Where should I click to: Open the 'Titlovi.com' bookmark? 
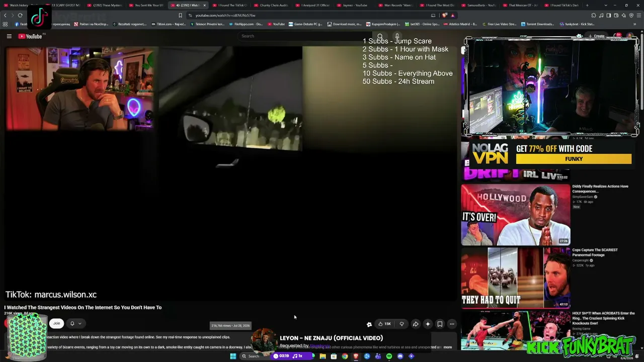point(168,24)
